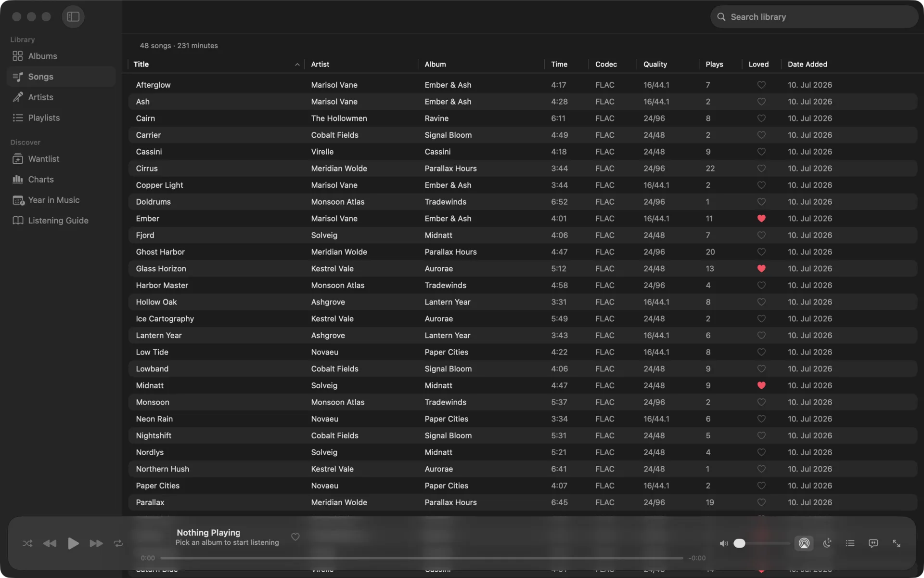Click the Listening Guide book icon
The width and height of the screenshot is (924, 578).
[18, 221]
